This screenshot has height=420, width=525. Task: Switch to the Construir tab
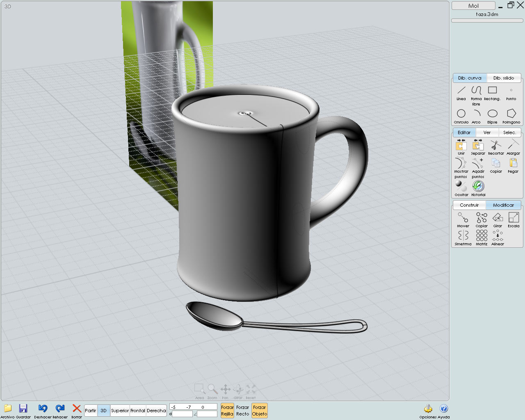[469, 205]
